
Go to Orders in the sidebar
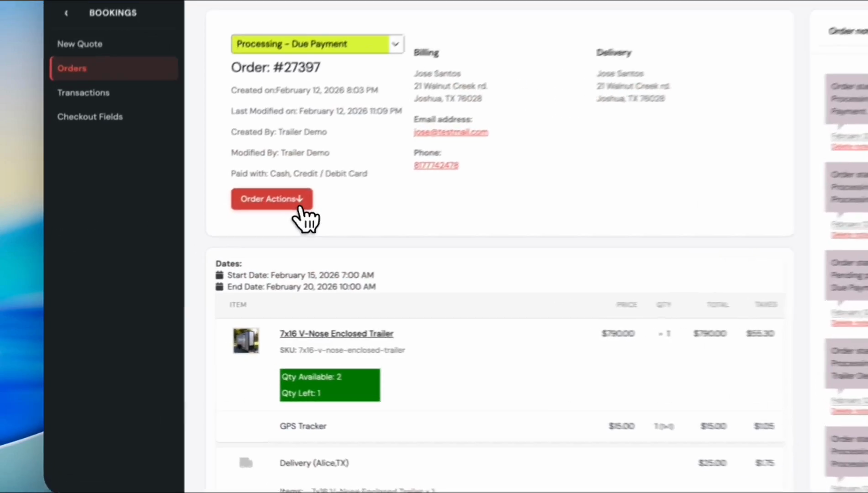click(72, 68)
